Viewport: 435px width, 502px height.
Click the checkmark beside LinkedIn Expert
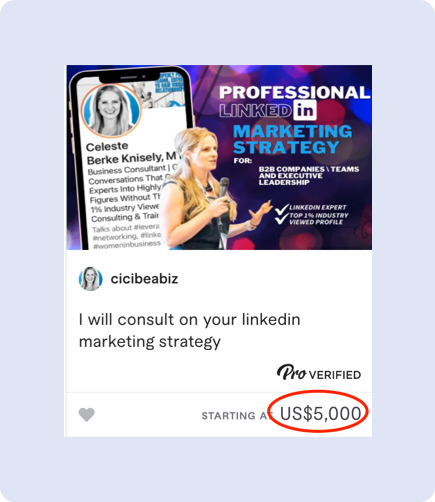coord(282,209)
